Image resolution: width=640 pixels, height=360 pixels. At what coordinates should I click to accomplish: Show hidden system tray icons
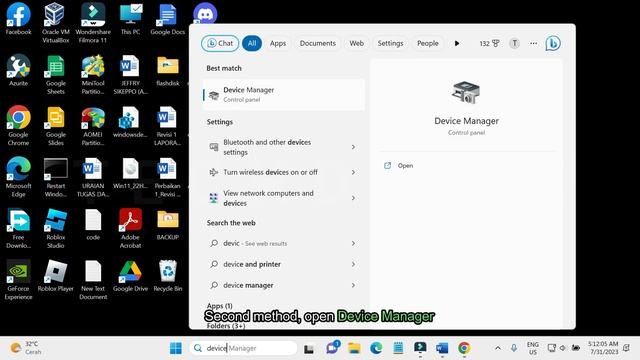click(x=498, y=348)
